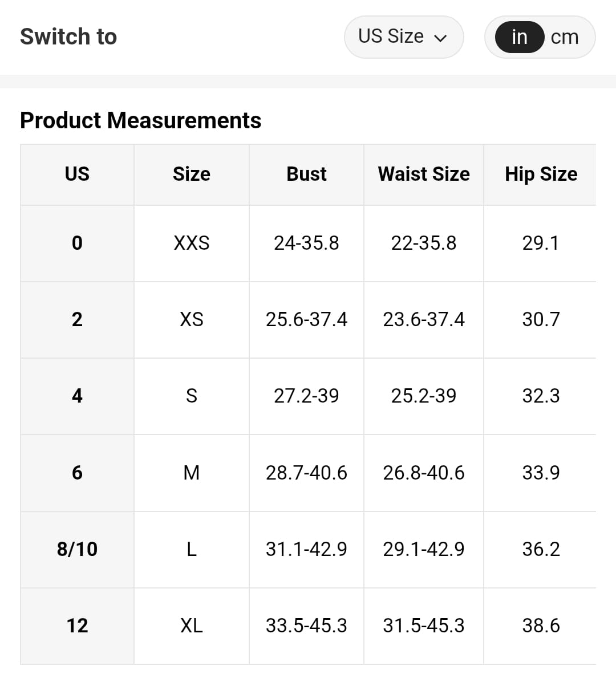Viewport: 616px width, 674px height.
Task: Open the US Size dropdown
Action: point(403,37)
